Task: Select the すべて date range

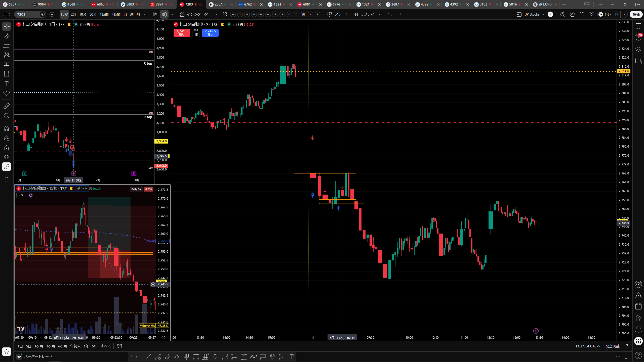Action: [106, 346]
